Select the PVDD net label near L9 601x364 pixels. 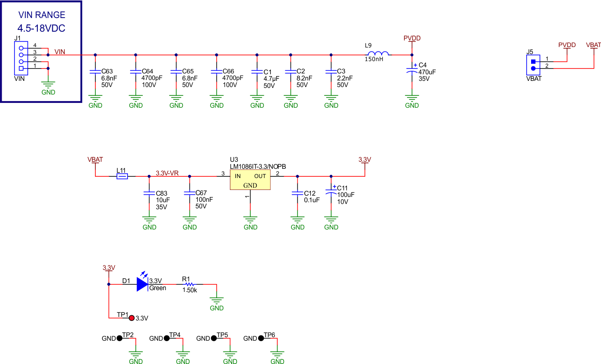click(x=411, y=38)
